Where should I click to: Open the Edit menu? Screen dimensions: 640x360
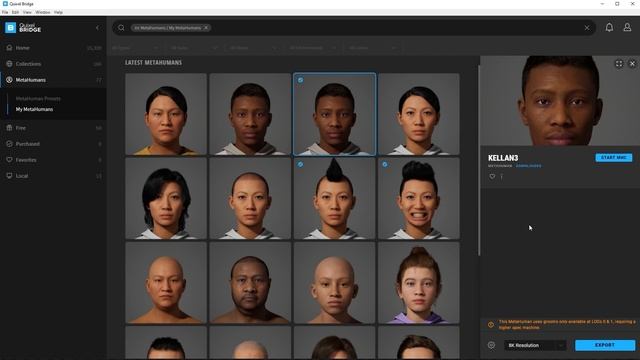pos(16,12)
